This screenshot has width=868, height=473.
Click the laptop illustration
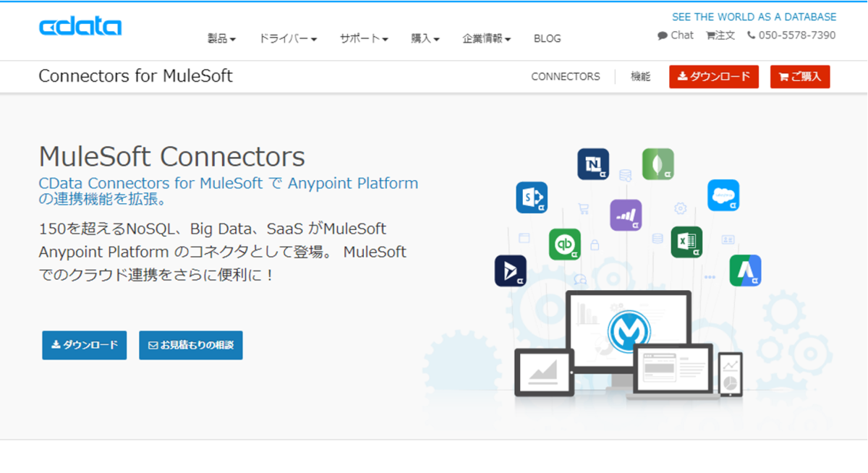coord(673,372)
